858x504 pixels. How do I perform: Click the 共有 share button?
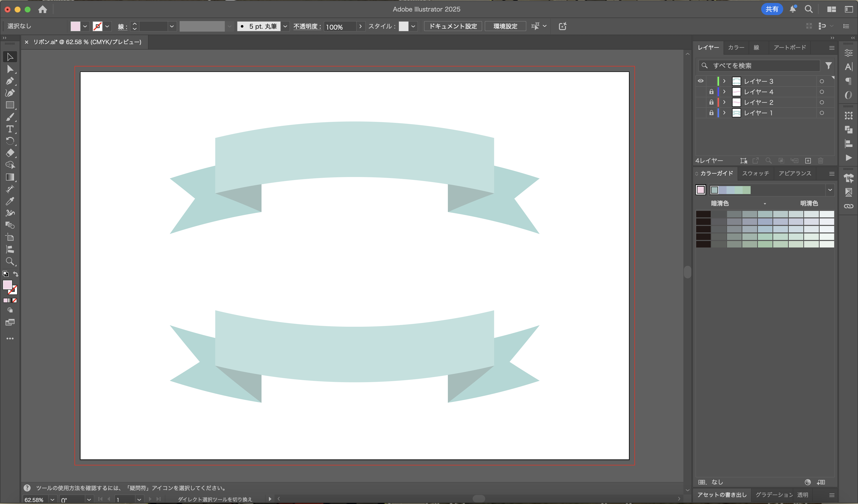pyautogui.click(x=771, y=9)
